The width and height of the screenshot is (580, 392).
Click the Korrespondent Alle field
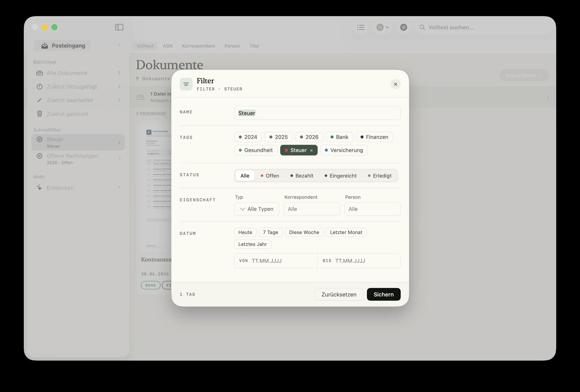pos(312,209)
